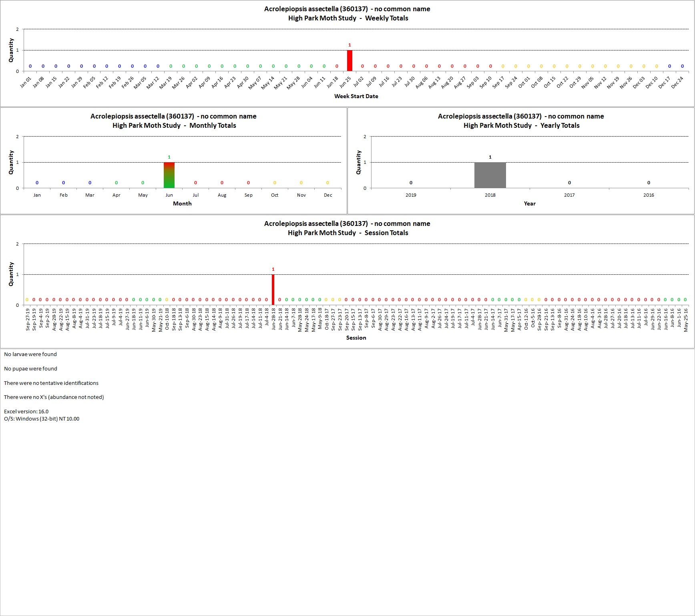Click the Quantity axis title in Yearly chart
This screenshot has height=616, width=695.
tap(359, 162)
